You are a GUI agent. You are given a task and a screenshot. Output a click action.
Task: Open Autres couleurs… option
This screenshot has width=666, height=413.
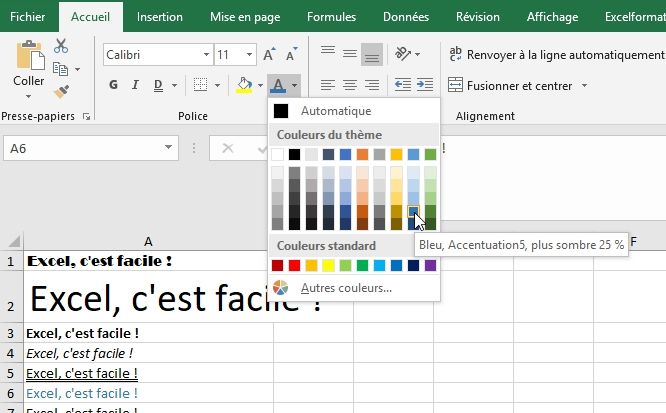pyautogui.click(x=354, y=288)
